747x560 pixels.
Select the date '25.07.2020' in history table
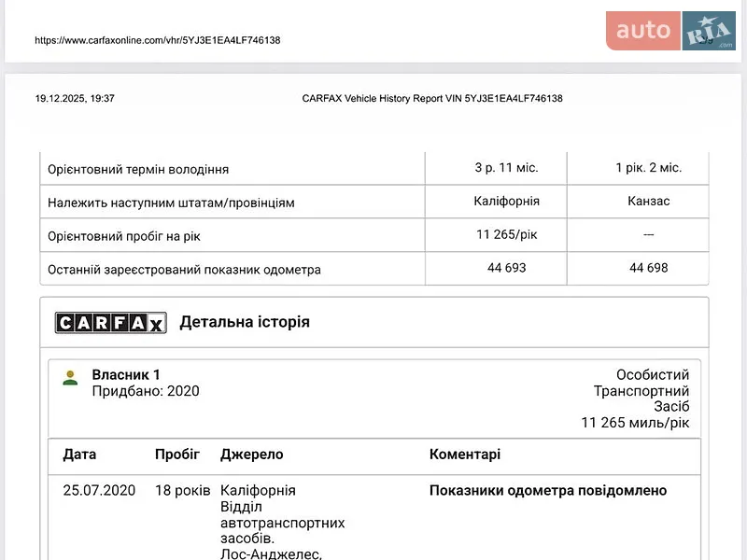tap(99, 491)
